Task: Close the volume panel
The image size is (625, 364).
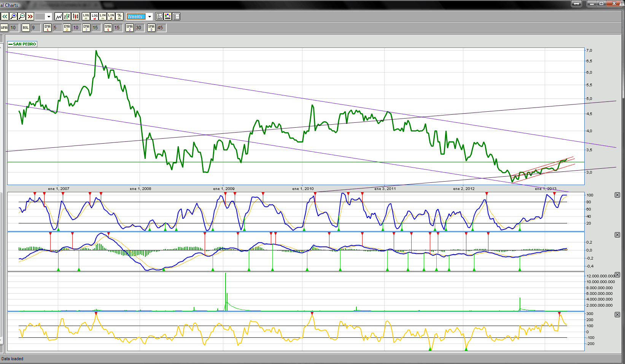Action: coord(617,275)
